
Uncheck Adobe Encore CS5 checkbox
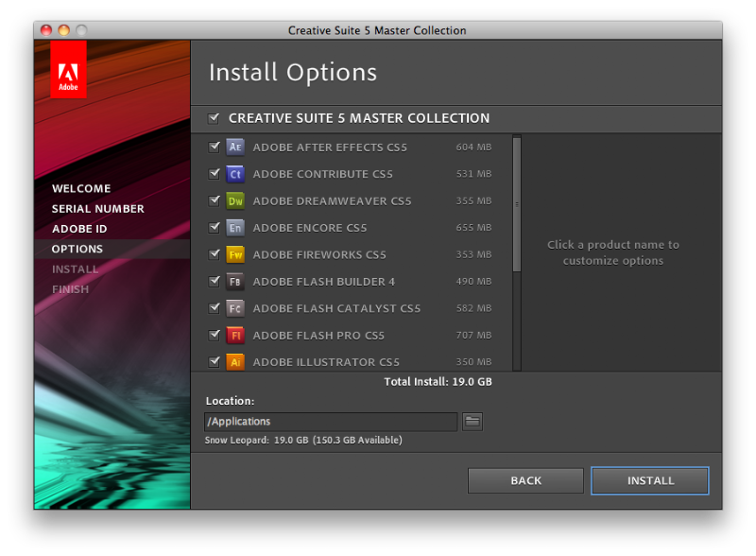pos(215,227)
